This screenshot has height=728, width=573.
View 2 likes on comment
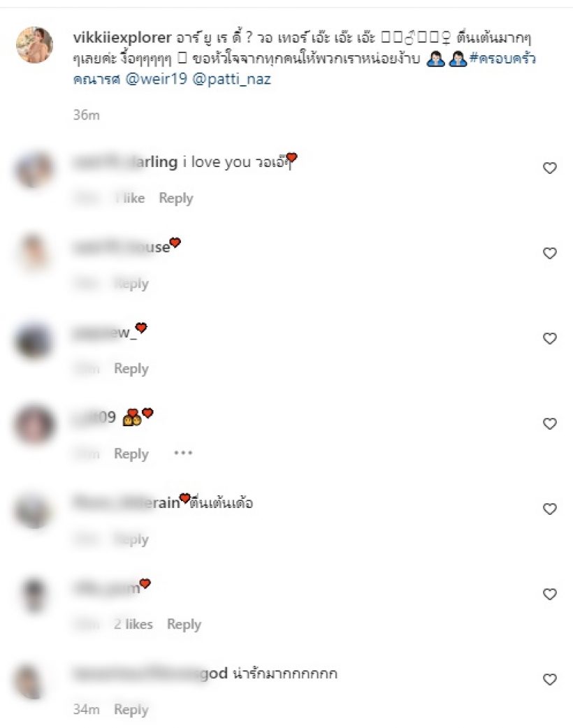pyautogui.click(x=133, y=624)
